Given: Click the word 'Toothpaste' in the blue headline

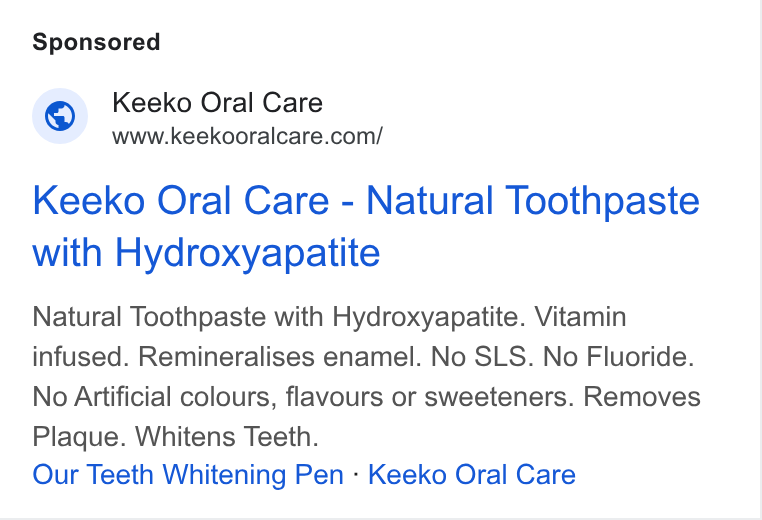Looking at the screenshot, I should [x=603, y=201].
